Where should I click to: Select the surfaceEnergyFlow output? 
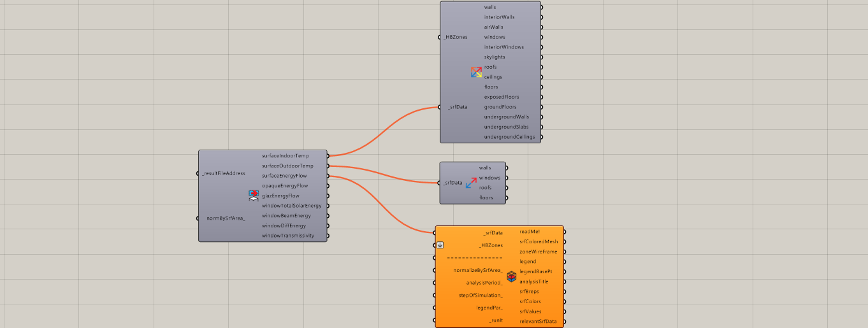click(x=285, y=176)
